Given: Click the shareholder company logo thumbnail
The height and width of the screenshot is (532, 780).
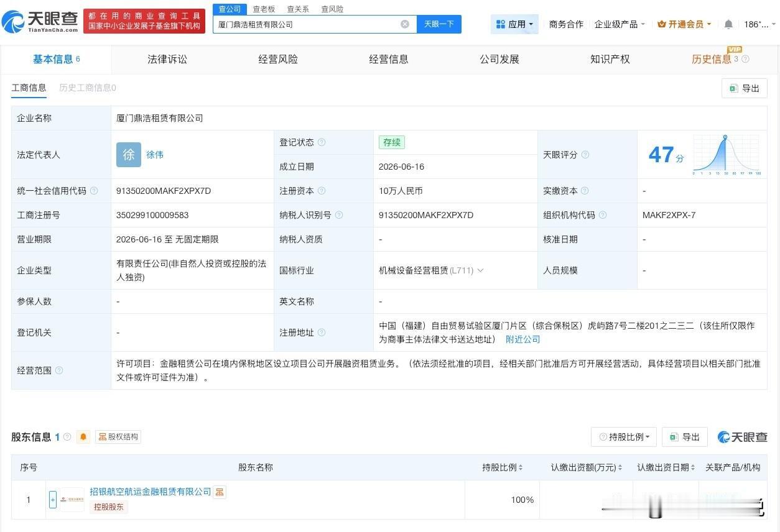Looking at the screenshot, I should tap(72, 500).
